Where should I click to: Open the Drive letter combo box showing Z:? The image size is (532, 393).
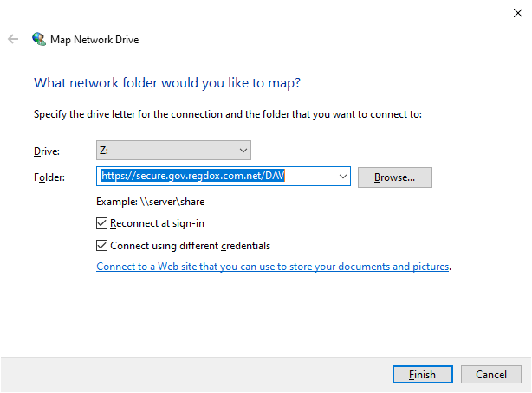(173, 151)
